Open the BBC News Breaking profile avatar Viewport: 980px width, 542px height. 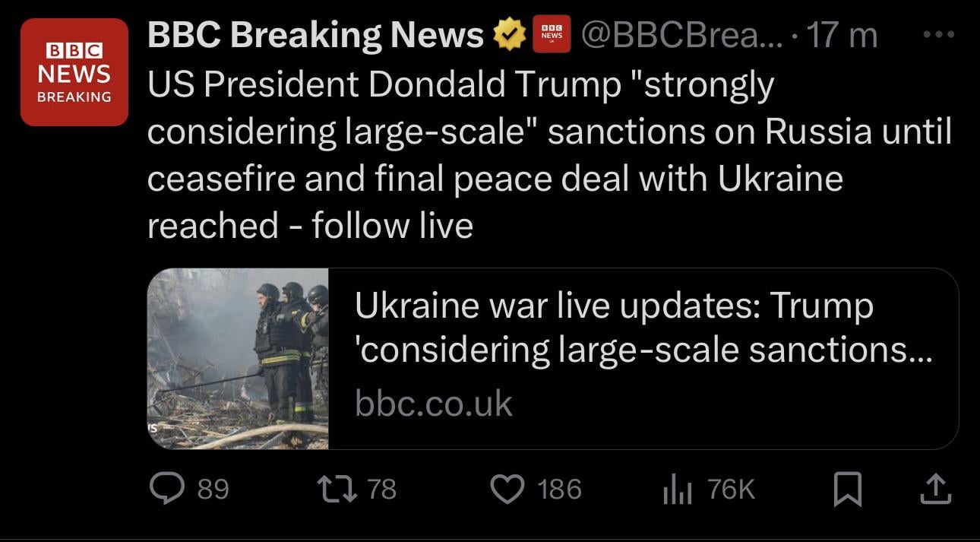[x=74, y=72]
